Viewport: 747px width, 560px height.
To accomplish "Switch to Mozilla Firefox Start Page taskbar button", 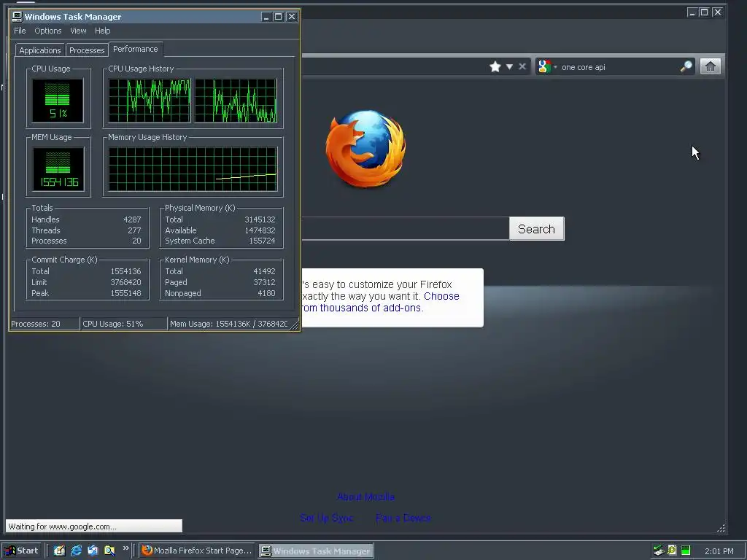I will pyautogui.click(x=197, y=551).
